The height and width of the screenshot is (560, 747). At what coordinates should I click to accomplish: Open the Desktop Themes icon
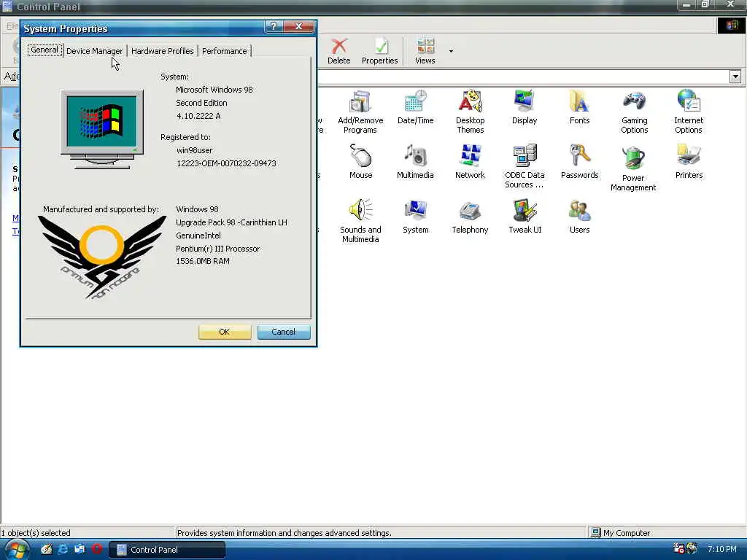(471, 112)
